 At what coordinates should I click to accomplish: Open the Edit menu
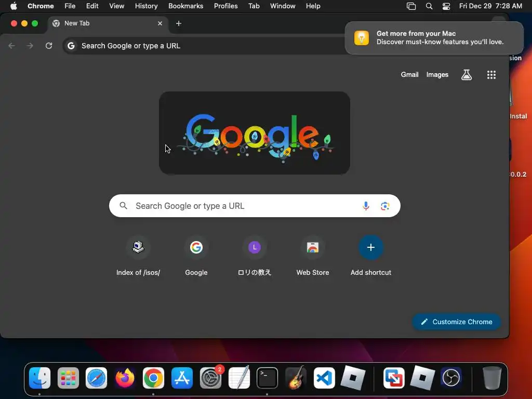tap(92, 6)
